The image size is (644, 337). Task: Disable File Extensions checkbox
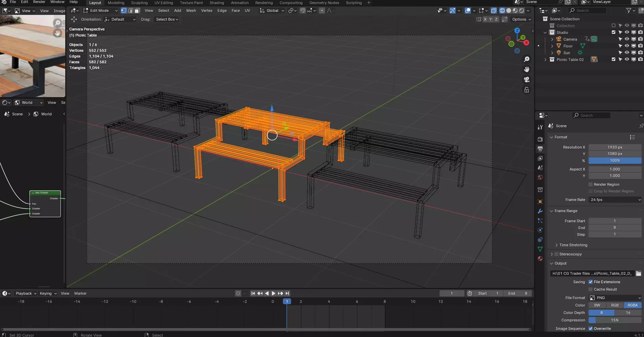pyautogui.click(x=591, y=282)
